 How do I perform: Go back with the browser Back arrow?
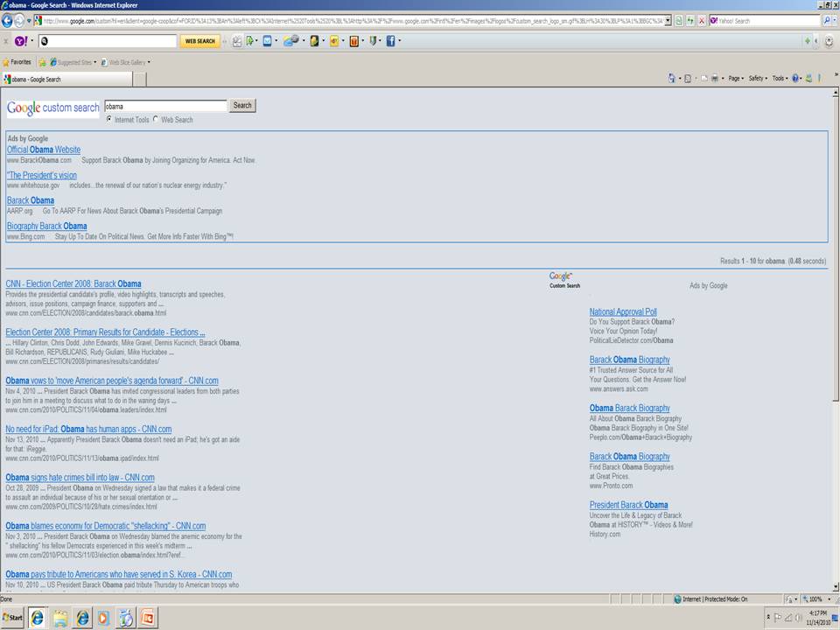(x=7, y=21)
